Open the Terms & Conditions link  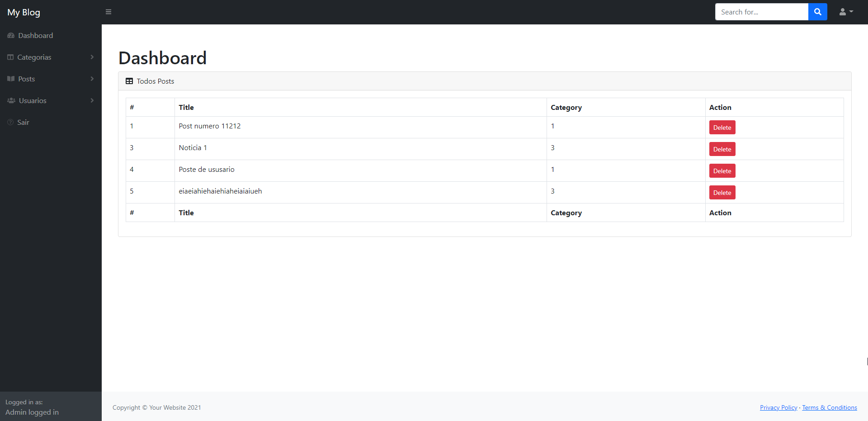[x=830, y=407]
